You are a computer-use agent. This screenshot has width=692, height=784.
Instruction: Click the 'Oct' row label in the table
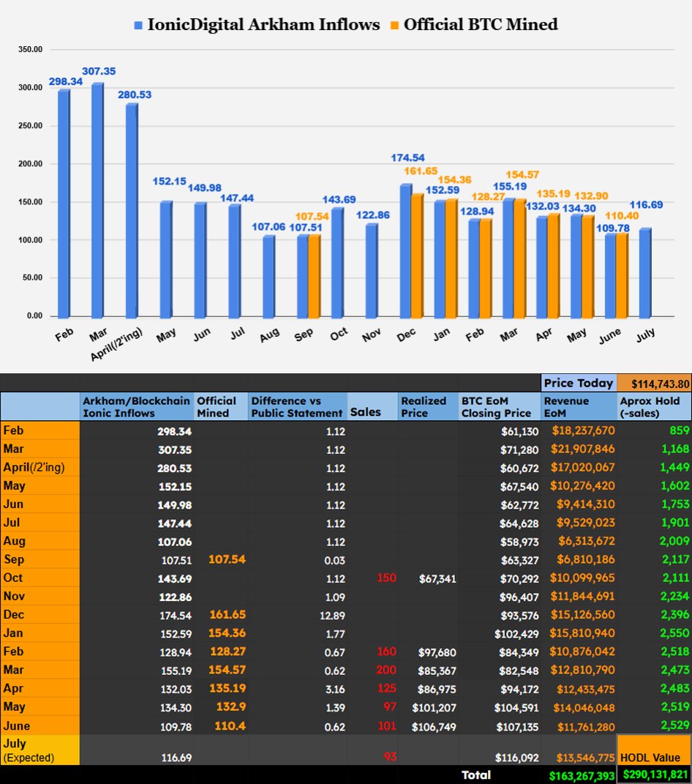tap(40, 578)
